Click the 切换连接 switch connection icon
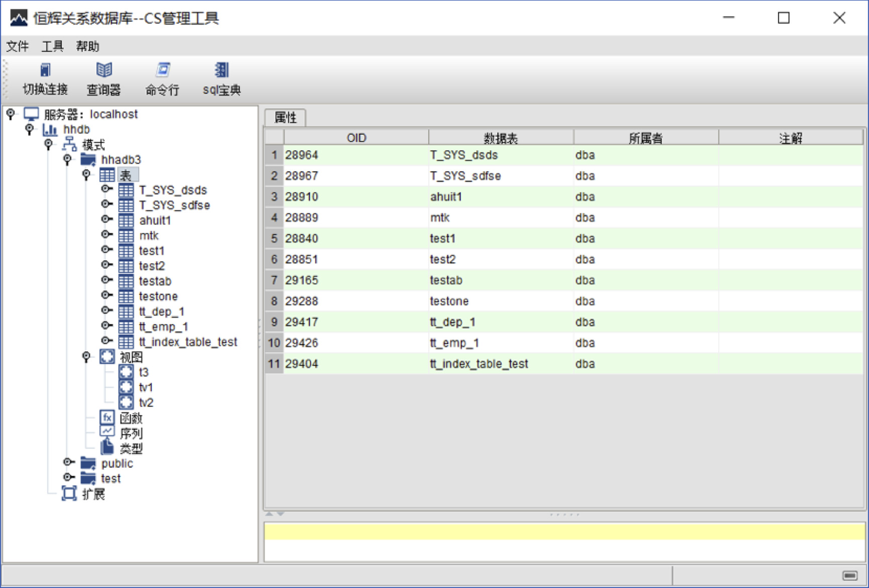The height and width of the screenshot is (588, 869). pos(45,70)
